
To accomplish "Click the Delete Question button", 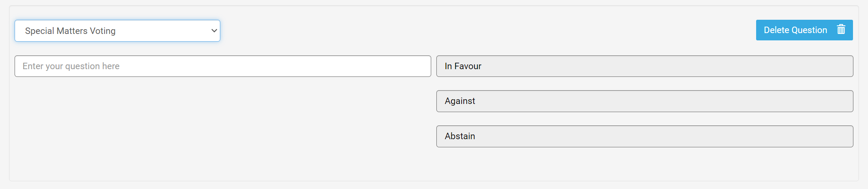I will 804,30.
